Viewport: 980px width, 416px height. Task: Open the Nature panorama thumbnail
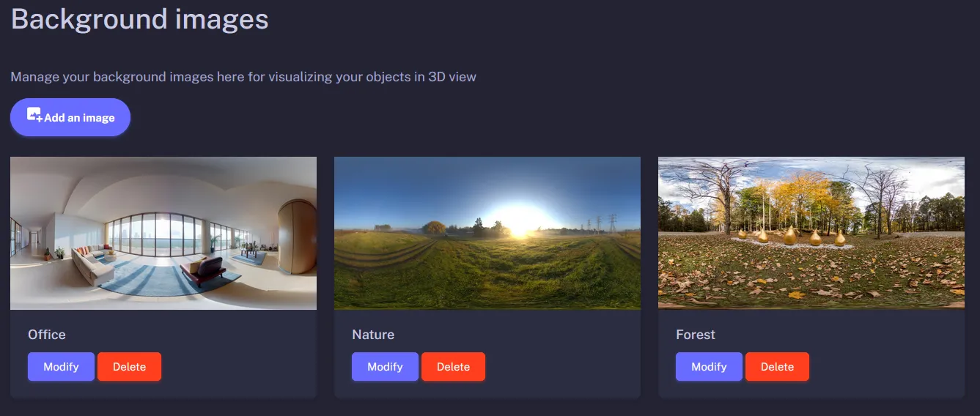(487, 233)
